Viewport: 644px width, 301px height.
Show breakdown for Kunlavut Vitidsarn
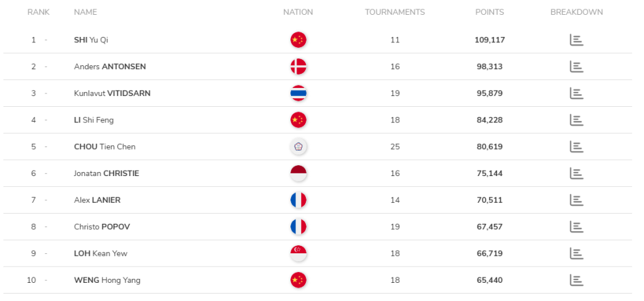(x=576, y=93)
